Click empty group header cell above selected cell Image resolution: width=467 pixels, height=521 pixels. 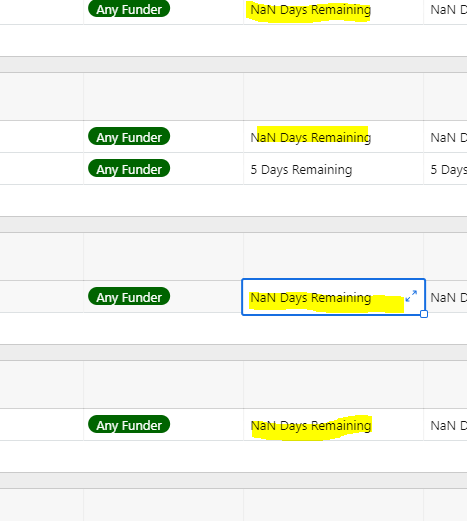pyautogui.click(x=333, y=256)
